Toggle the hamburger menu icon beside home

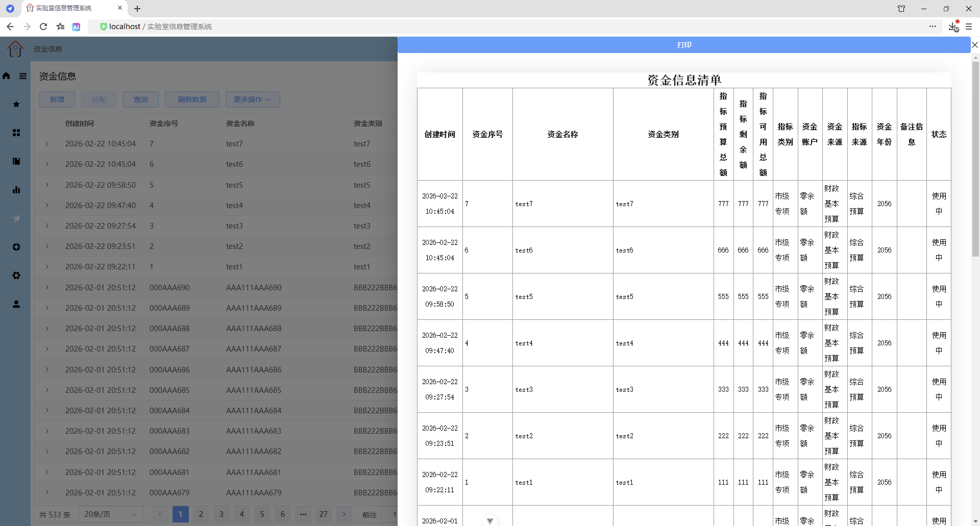click(23, 76)
